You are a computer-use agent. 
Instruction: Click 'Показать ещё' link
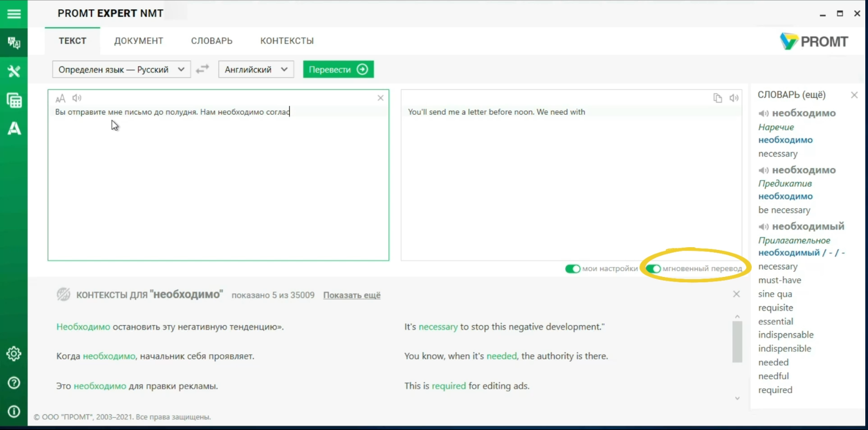(352, 295)
